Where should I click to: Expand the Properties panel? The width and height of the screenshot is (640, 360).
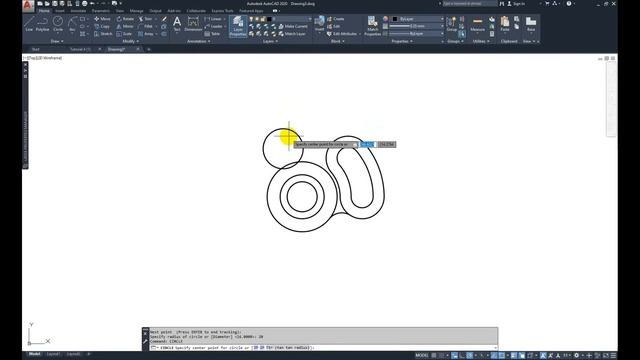[x=402, y=41]
